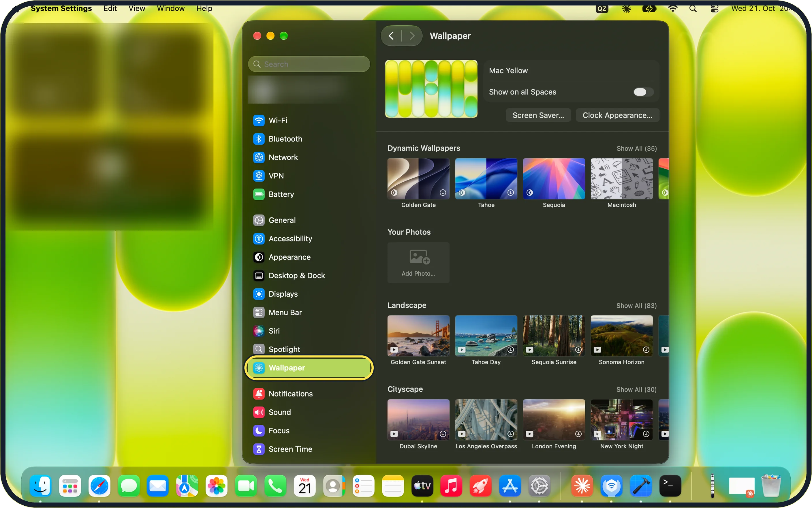Click the settings Search field
Screen dimensions: 812x508
309,64
